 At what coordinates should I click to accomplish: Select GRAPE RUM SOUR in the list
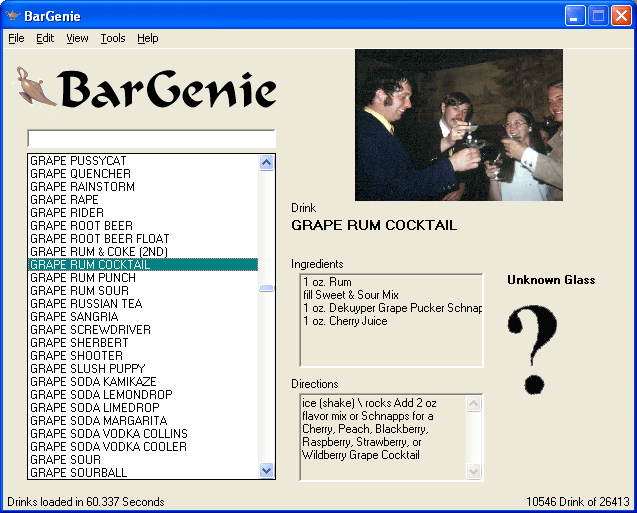pyautogui.click(x=143, y=291)
